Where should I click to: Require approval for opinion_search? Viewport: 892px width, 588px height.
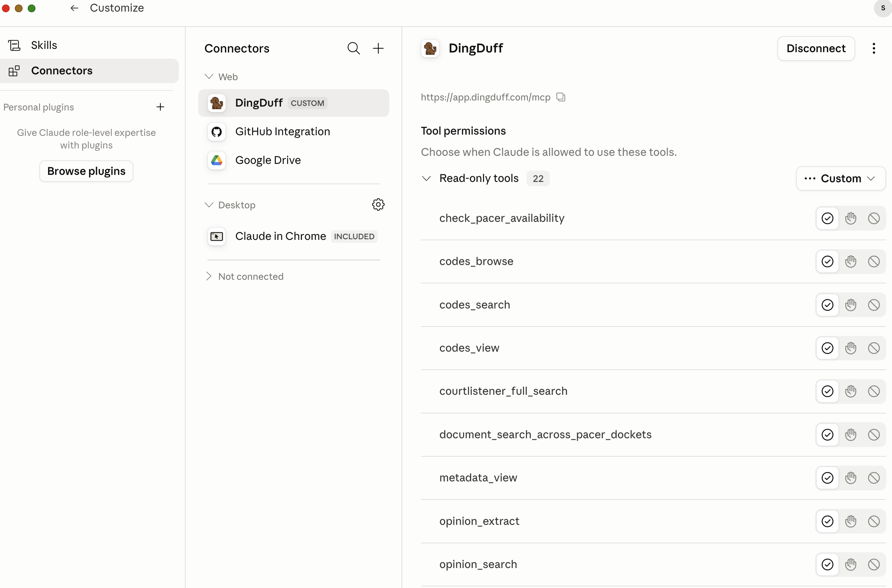[851, 565]
